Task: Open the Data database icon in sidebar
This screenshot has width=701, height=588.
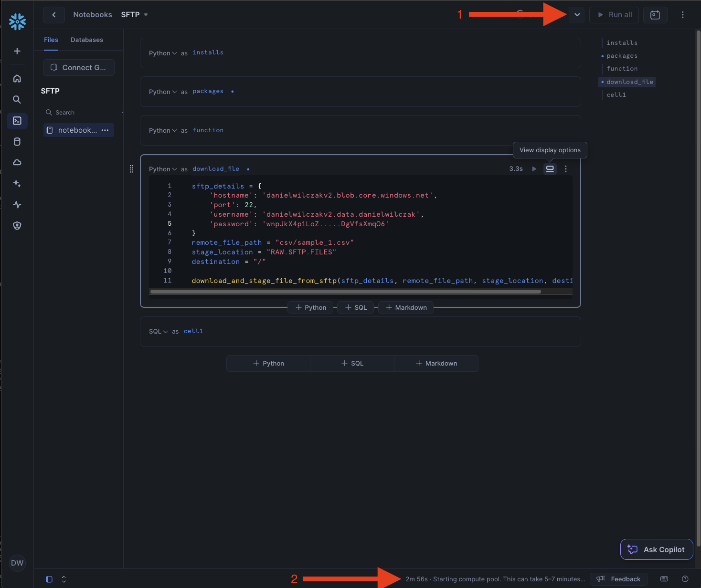Action: point(17,142)
